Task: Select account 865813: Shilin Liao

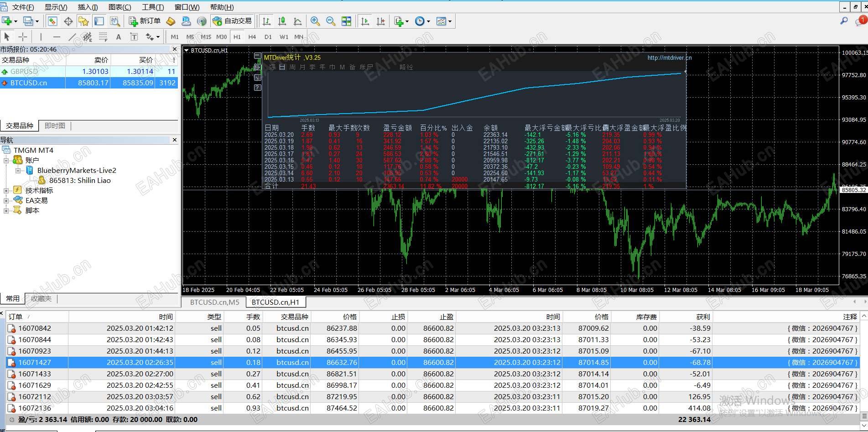Action: coord(79,181)
